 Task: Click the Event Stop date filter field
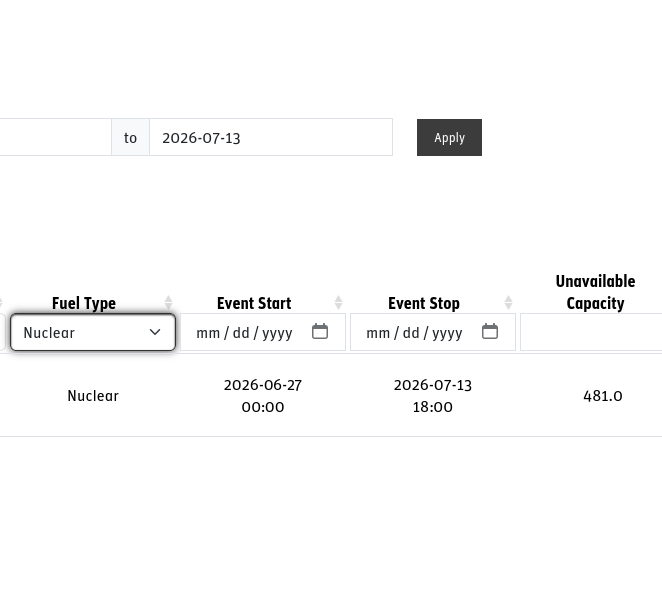[x=433, y=332]
